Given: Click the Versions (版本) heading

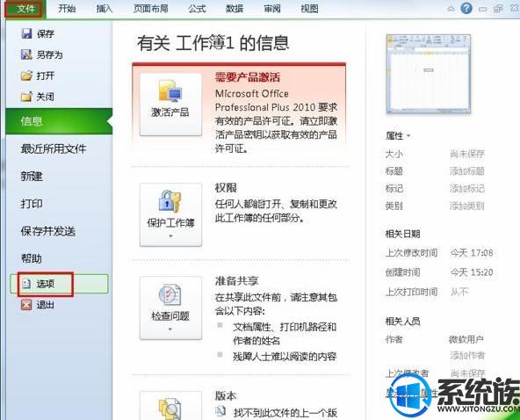Looking at the screenshot, I should click(x=226, y=395).
